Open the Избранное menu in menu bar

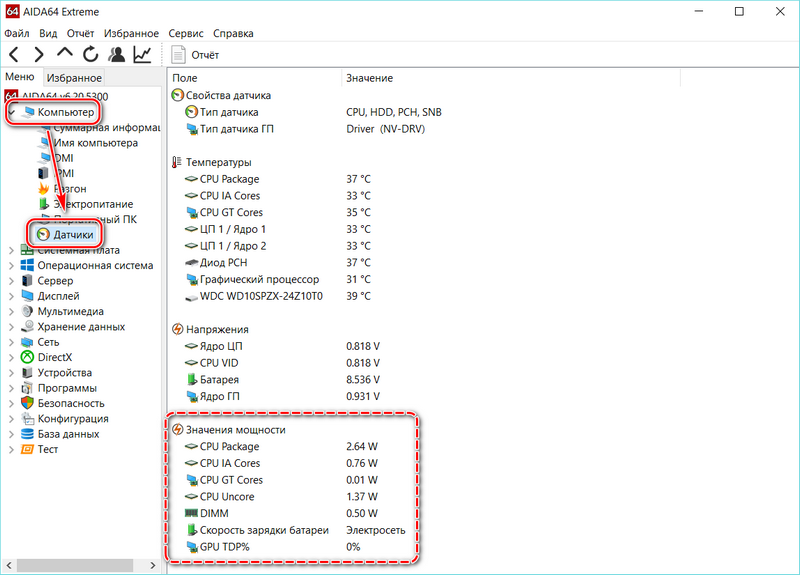point(131,33)
